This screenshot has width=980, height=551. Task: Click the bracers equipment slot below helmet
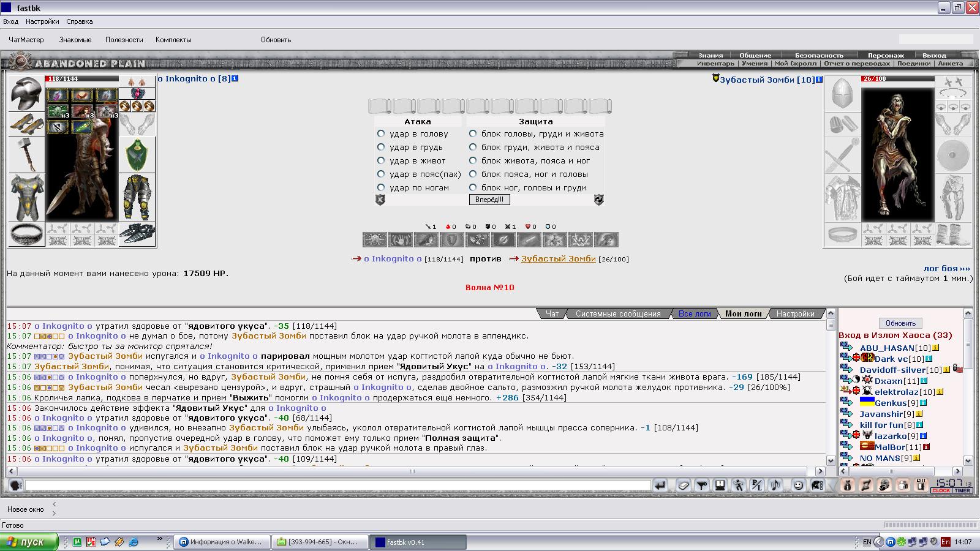tap(26, 124)
